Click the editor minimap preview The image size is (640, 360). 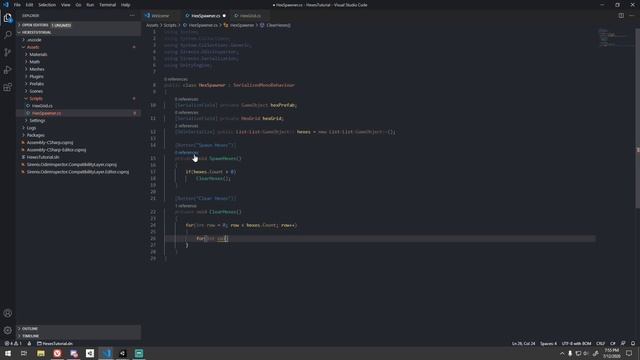pos(614,38)
